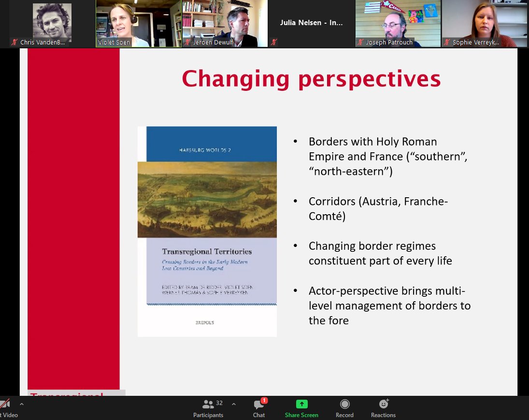The height and width of the screenshot is (420, 529).
Task: Click bullet 'Changing border regimes constituent part'
Action: coord(380,253)
